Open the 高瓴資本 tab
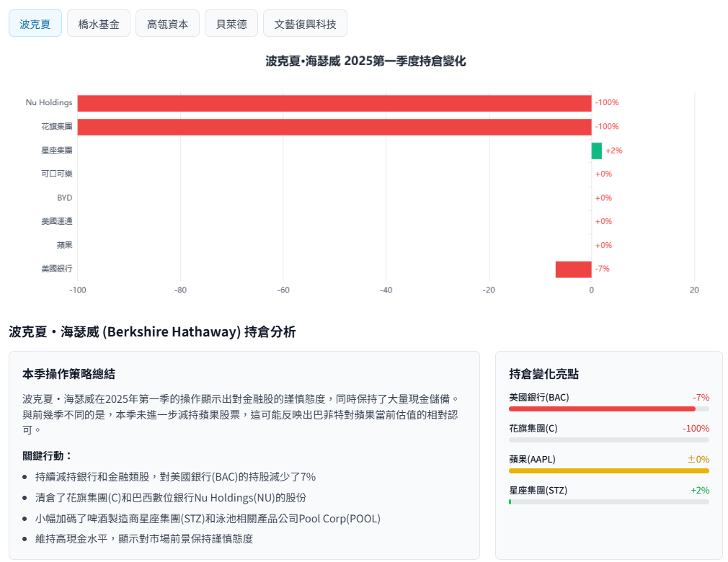Screen dimensions: 728x562 [x=167, y=23]
